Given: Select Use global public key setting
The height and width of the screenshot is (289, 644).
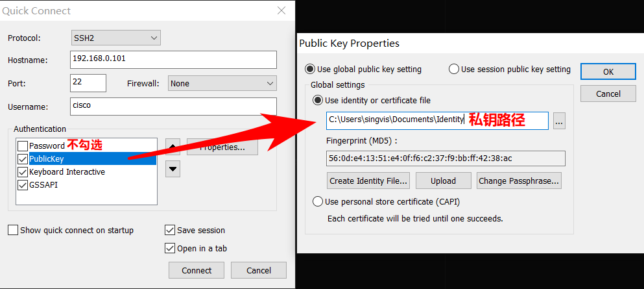Looking at the screenshot, I should tap(310, 69).
